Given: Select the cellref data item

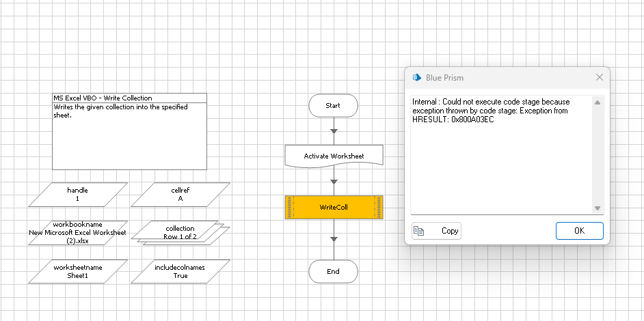Looking at the screenshot, I should tap(180, 194).
